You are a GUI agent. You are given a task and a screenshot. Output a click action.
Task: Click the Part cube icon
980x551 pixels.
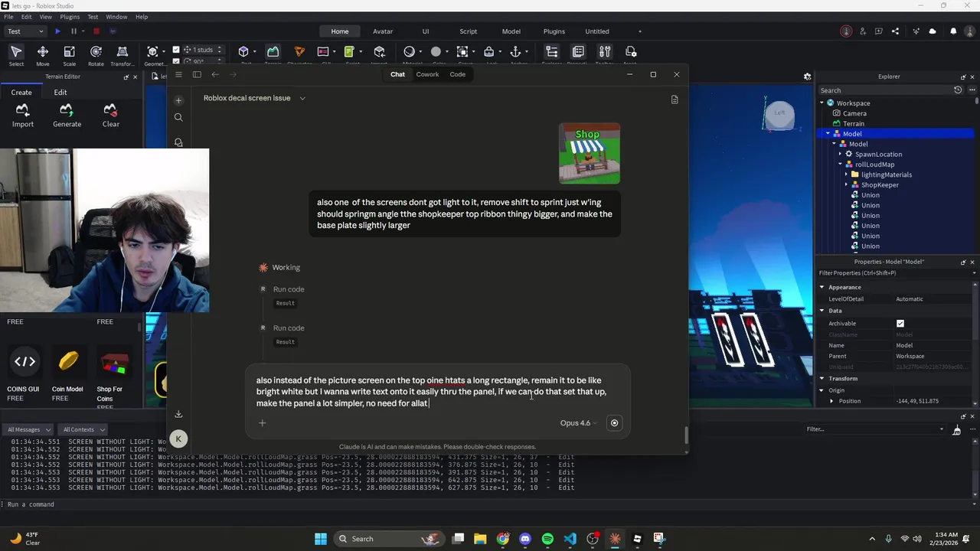pos(243,52)
